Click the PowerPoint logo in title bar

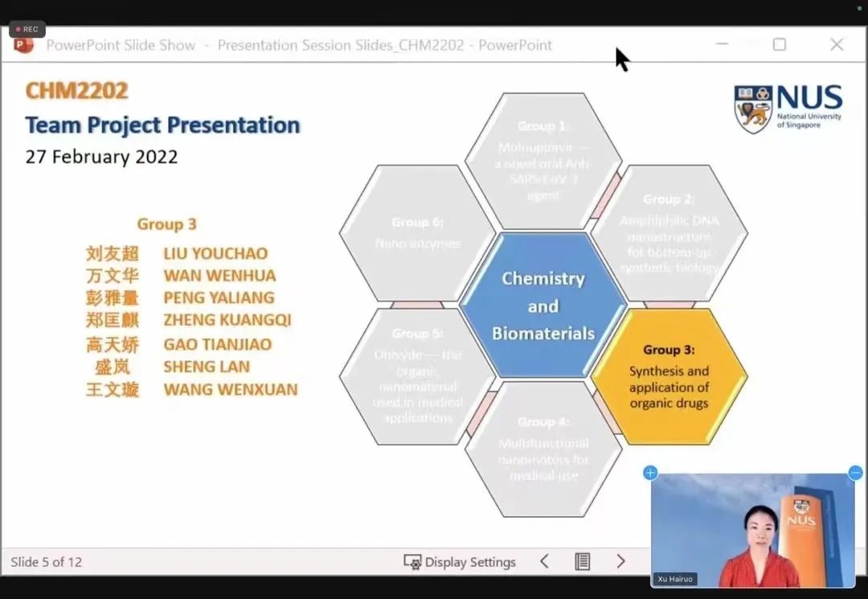click(x=24, y=45)
